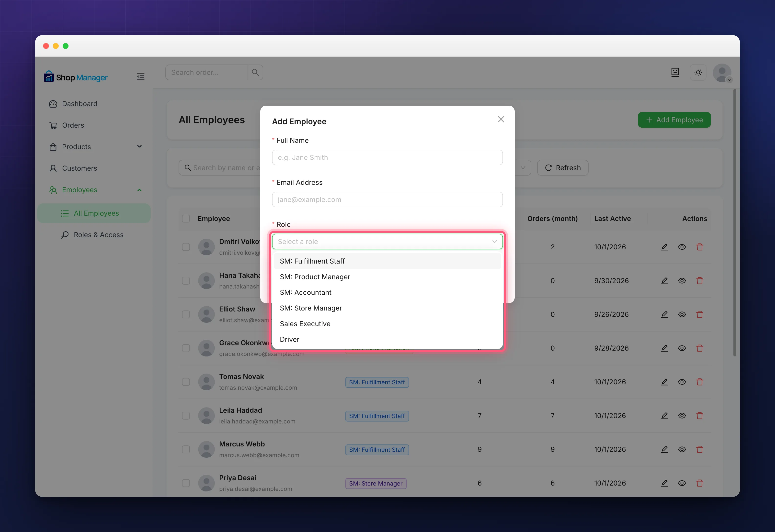Delete Marcus Webb's record
Viewport: 775px width, 532px height.
[700, 449]
